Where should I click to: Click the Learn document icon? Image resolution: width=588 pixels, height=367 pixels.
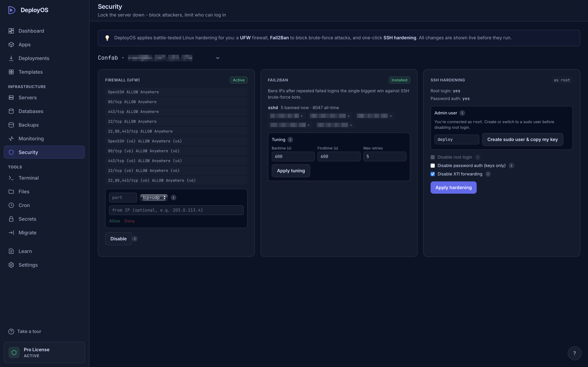[11, 251]
